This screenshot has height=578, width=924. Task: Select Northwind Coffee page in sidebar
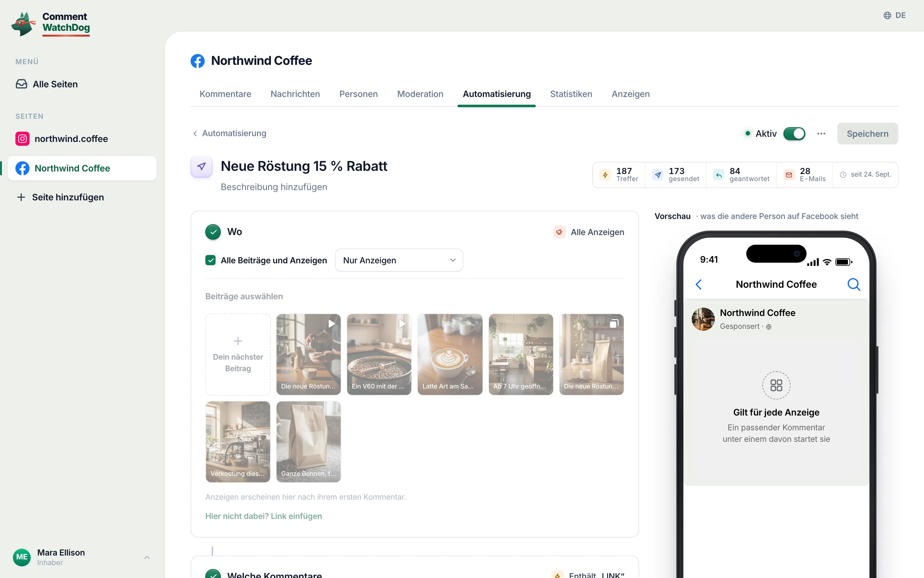(82, 168)
